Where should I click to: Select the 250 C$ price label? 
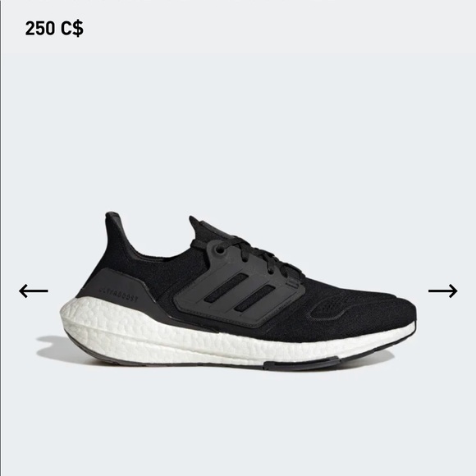[54, 28]
